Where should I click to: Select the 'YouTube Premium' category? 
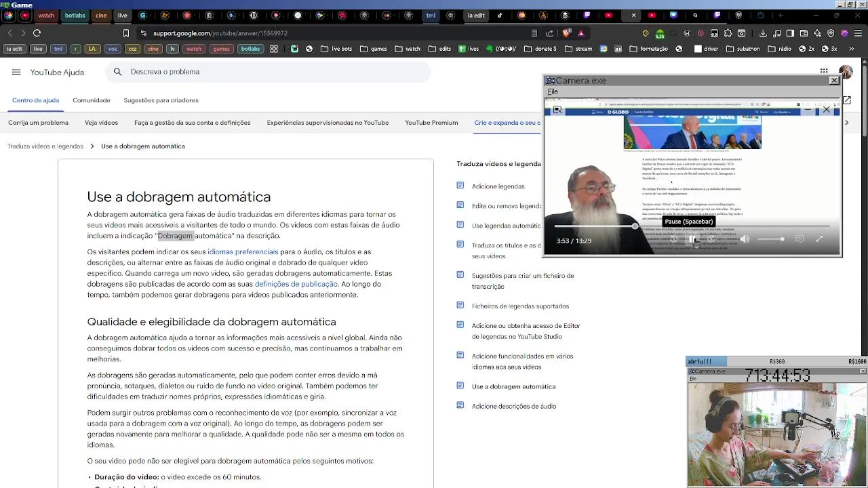[x=431, y=123]
